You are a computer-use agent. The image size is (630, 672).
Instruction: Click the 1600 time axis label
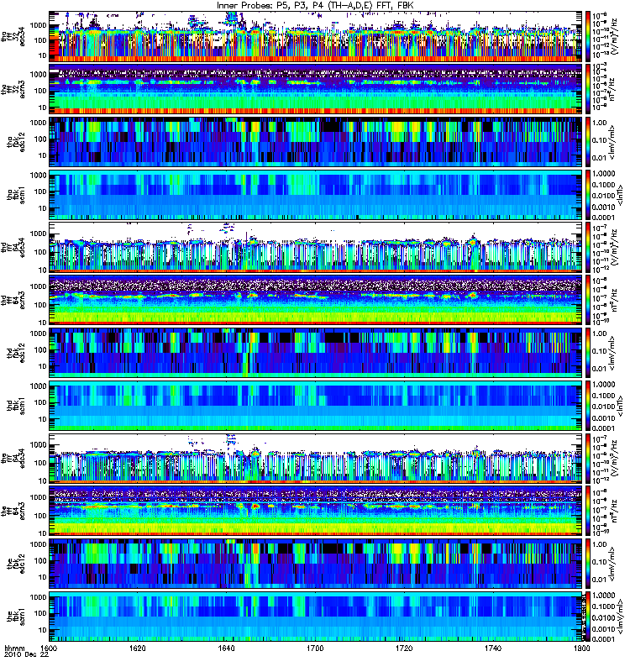(49, 648)
